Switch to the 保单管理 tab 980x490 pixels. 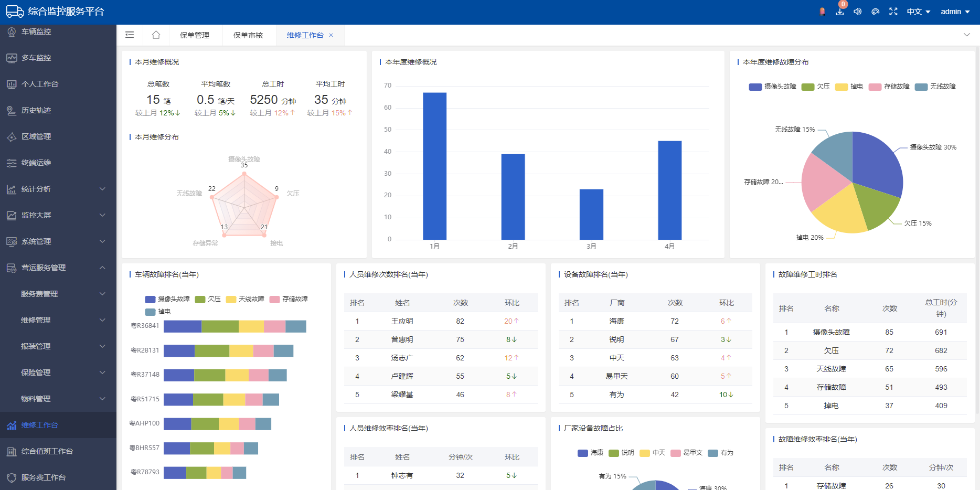click(195, 35)
